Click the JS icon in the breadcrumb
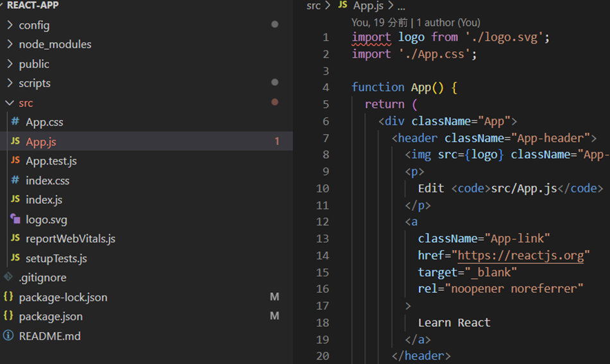610x364 pixels. coord(343,4)
